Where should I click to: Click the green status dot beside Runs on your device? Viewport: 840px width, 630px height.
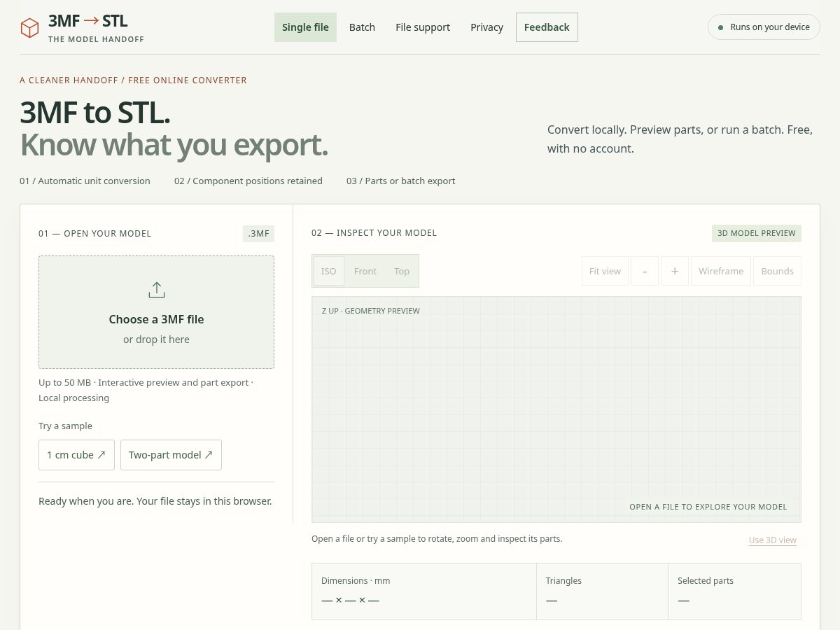(x=720, y=27)
